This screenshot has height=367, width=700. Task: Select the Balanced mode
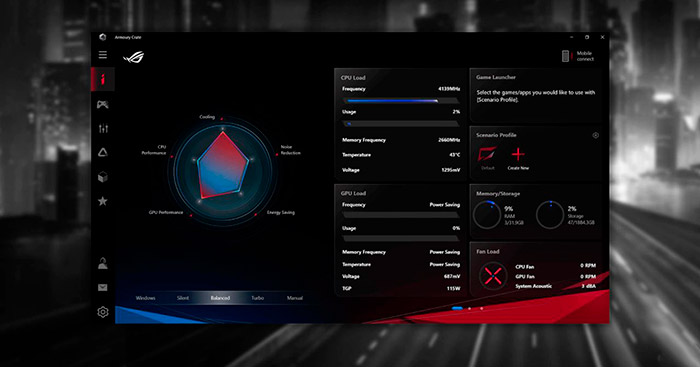pyautogui.click(x=220, y=298)
